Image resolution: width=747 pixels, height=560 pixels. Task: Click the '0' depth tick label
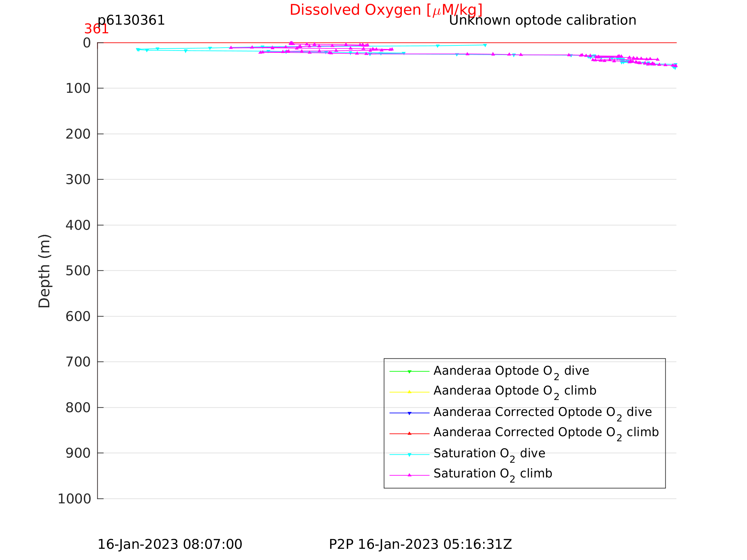pyautogui.click(x=87, y=43)
